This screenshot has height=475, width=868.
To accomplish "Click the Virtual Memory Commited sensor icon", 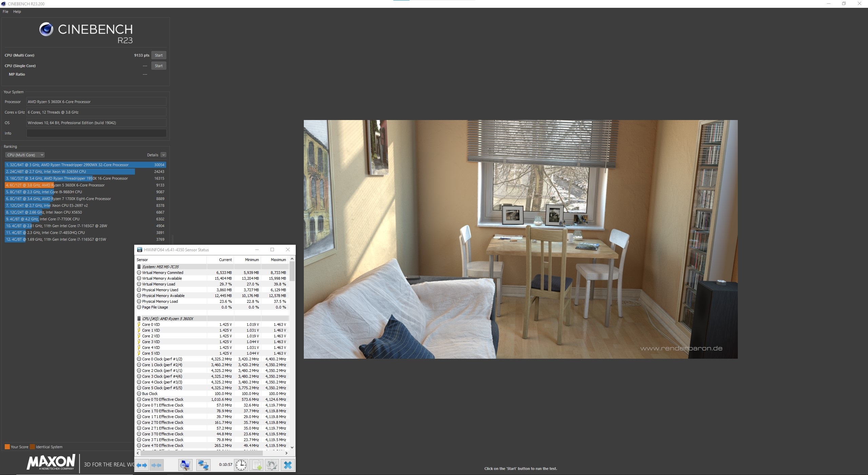I will click(139, 273).
